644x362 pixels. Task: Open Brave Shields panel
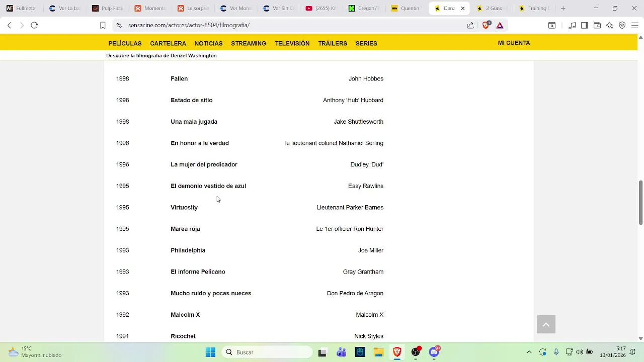(x=486, y=25)
